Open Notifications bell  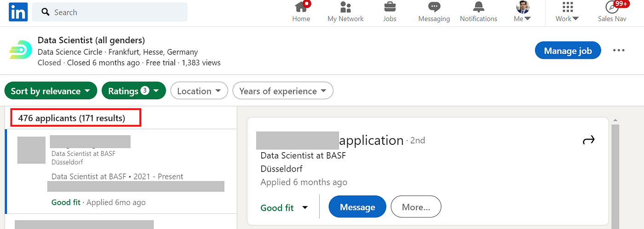coord(478,12)
